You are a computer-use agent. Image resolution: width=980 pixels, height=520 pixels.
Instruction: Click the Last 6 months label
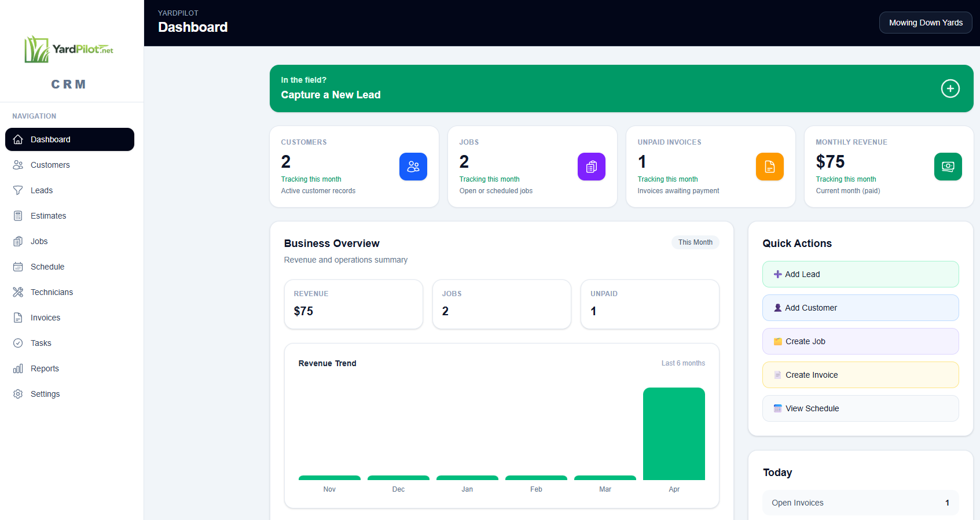[x=683, y=363]
